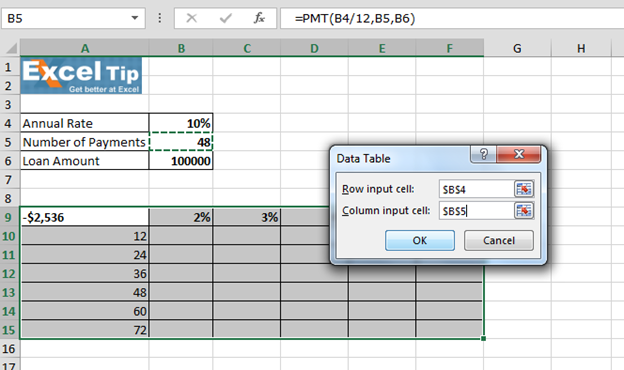Click cell A12 containing 36

85,274
